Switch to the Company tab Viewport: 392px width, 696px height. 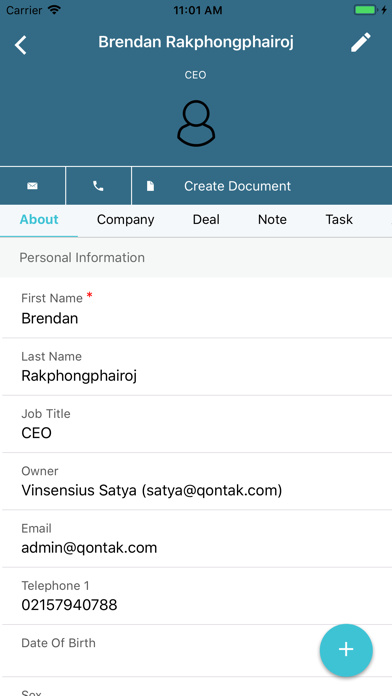click(x=126, y=220)
